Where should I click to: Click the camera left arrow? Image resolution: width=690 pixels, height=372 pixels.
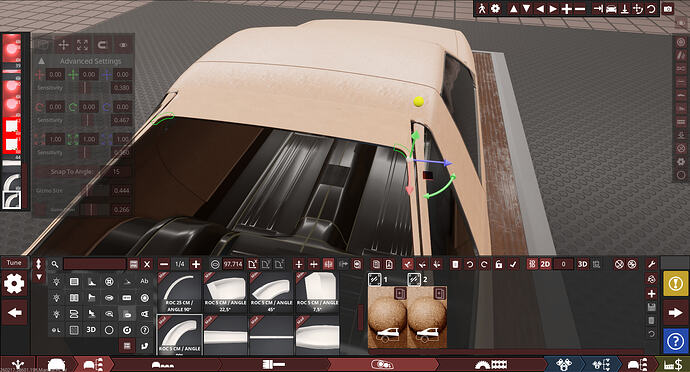(x=540, y=9)
